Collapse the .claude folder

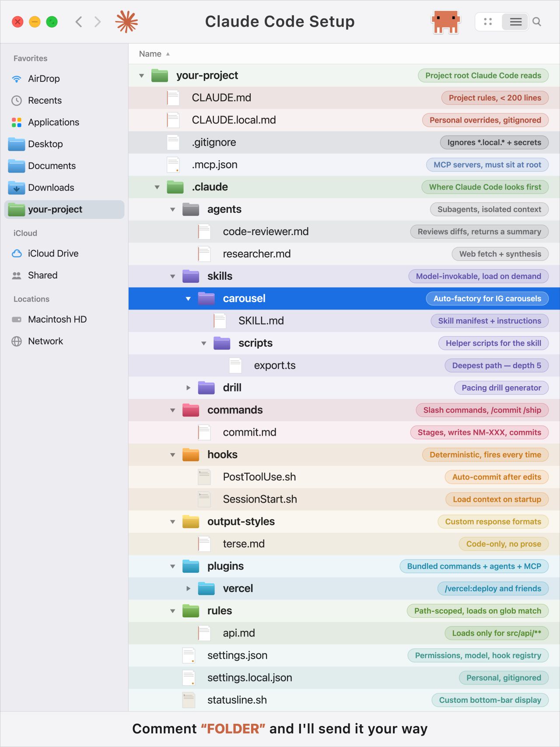click(157, 187)
